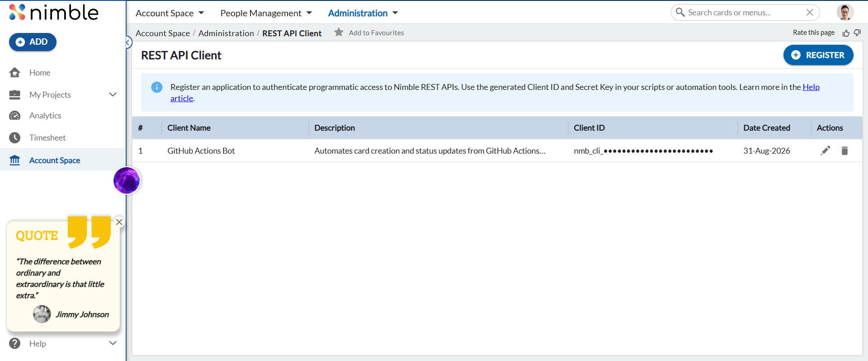
Task: Open the Account Space top menu dropdown
Action: click(170, 13)
